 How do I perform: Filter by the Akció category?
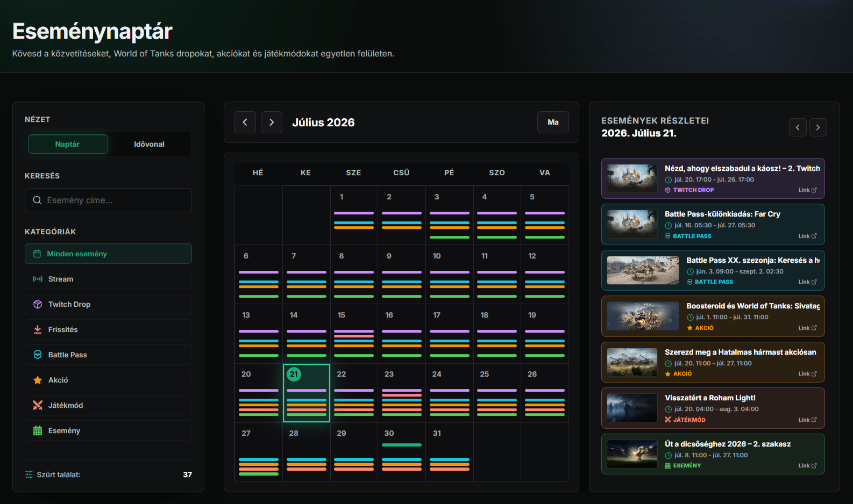pos(108,380)
